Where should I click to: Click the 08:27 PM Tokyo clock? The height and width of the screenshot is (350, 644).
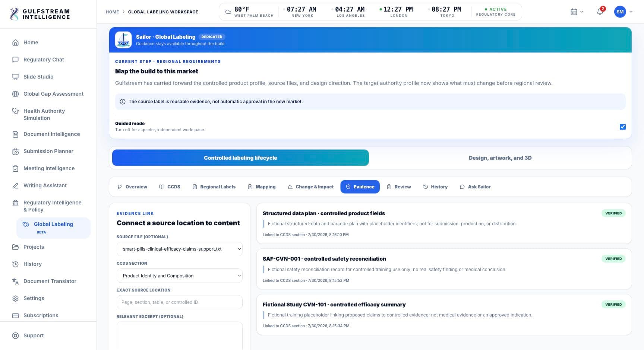[x=444, y=12]
